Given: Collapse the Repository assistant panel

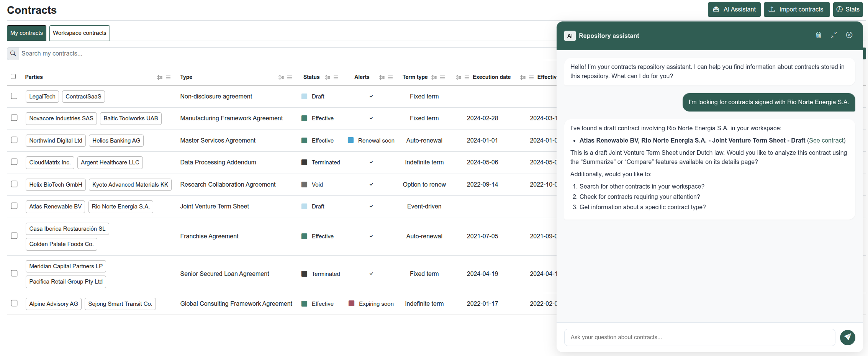Looking at the screenshot, I should pyautogui.click(x=834, y=35).
